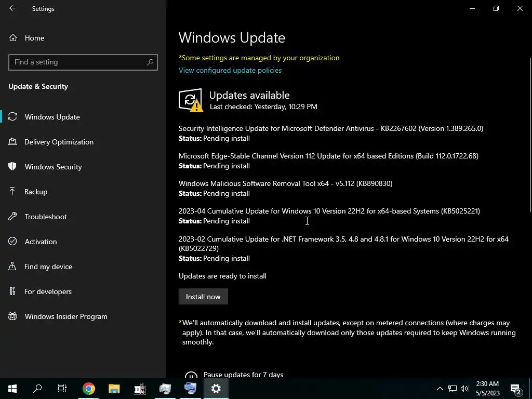Launch Google Chrome from the taskbar
Image resolution: width=532 pixels, height=399 pixels.
point(88,389)
